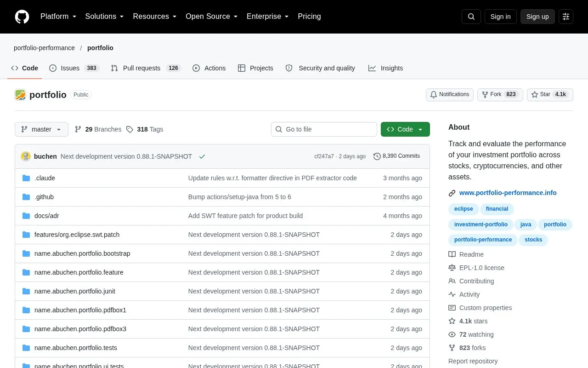Click the name.abuchen.portfolio.pdfbox3 folder icon

[26, 329]
